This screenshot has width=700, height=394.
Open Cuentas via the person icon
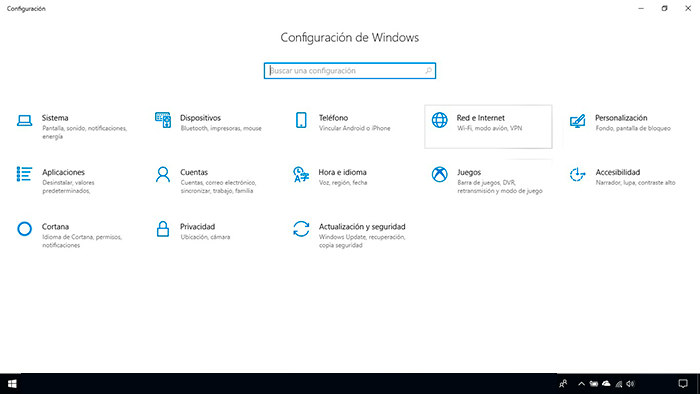point(163,174)
